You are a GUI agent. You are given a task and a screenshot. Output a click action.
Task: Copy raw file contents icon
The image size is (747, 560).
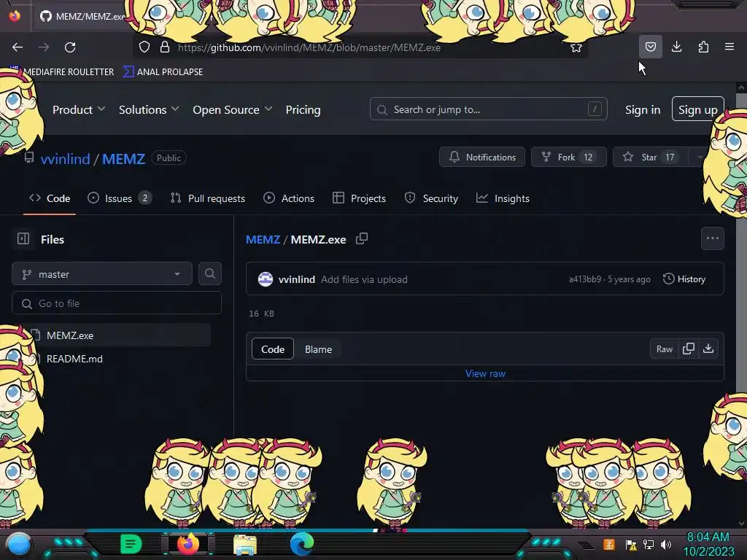coord(689,349)
